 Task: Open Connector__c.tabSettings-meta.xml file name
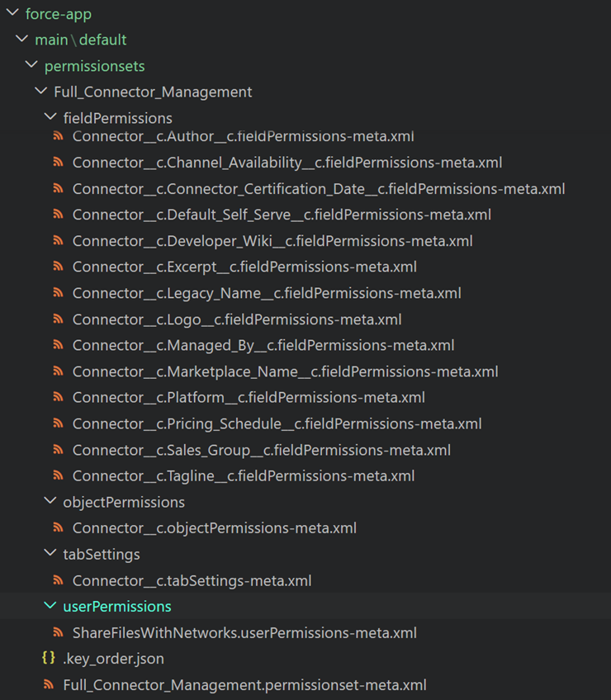pyautogui.click(x=192, y=581)
